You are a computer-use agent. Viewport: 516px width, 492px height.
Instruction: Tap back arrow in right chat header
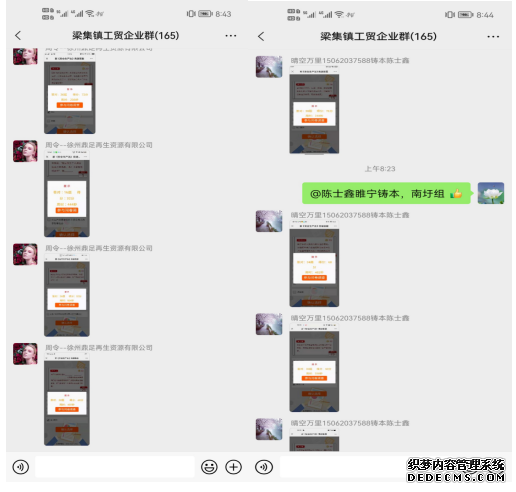click(261, 36)
